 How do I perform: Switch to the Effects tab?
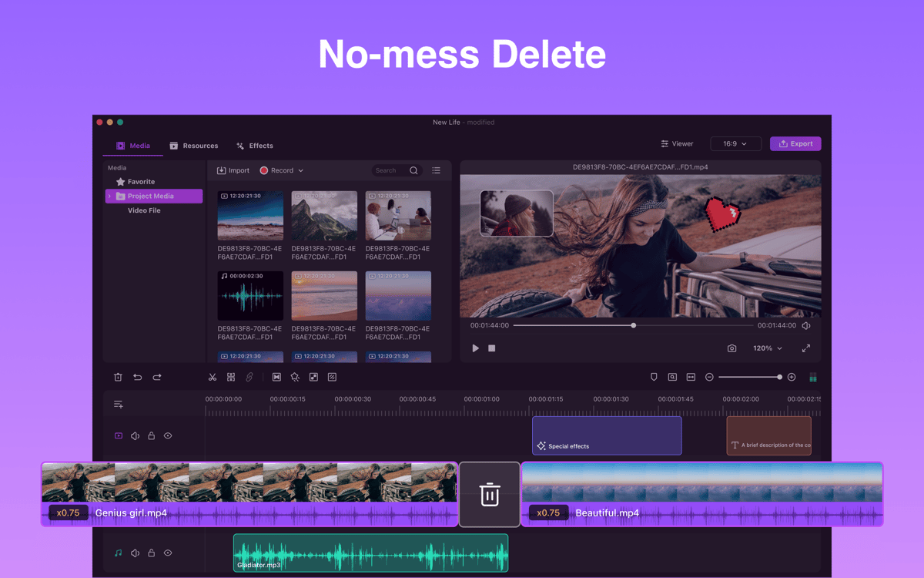click(x=255, y=146)
